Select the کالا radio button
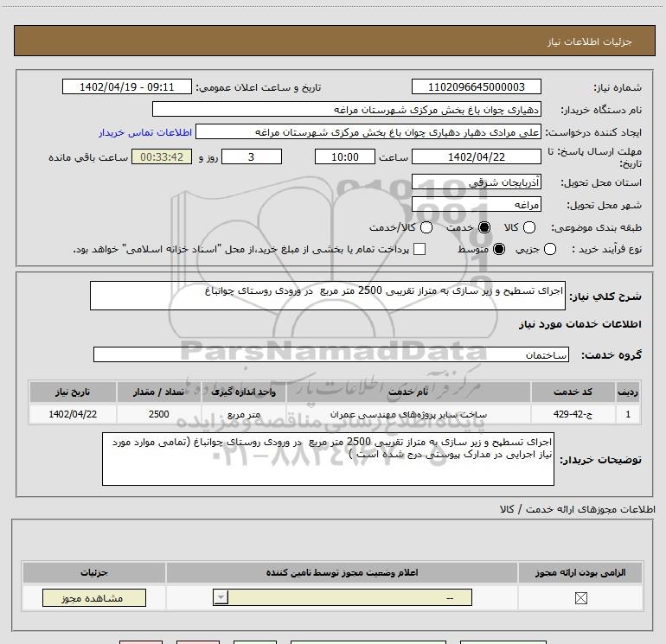 pyautogui.click(x=528, y=227)
